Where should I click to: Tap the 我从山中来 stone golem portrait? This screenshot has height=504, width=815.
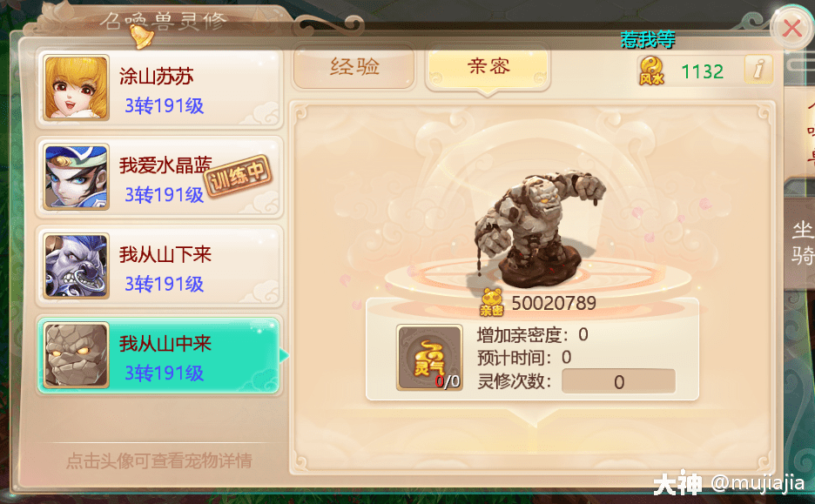click(x=77, y=355)
